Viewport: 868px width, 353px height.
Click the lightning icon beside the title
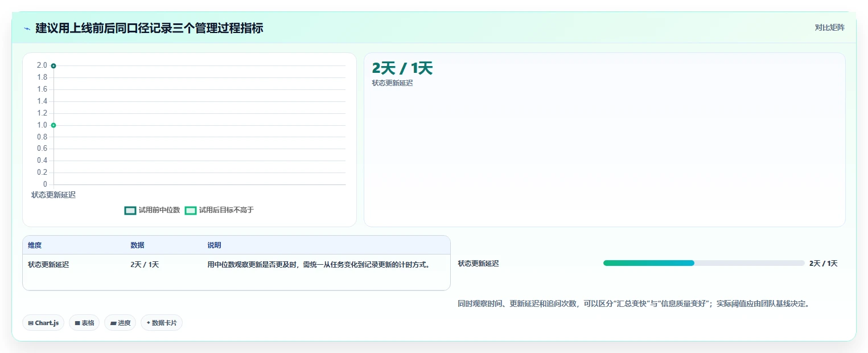point(27,28)
